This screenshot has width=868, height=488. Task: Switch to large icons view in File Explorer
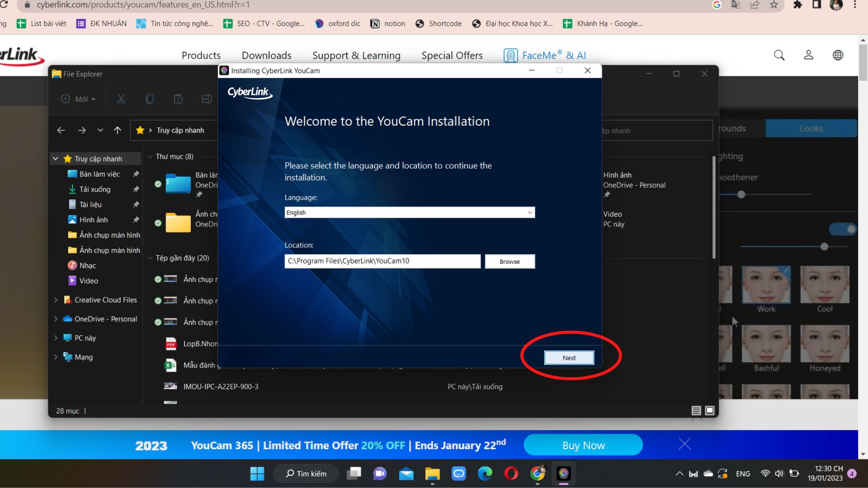point(710,411)
